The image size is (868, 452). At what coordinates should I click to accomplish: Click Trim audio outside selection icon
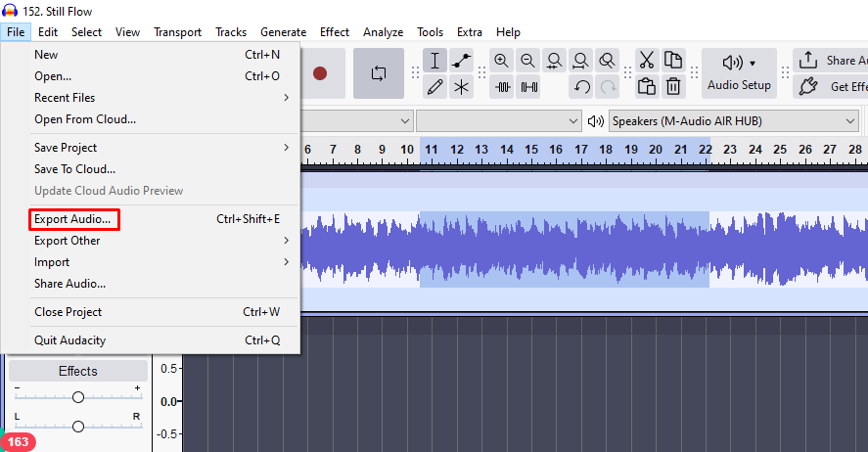pos(502,87)
